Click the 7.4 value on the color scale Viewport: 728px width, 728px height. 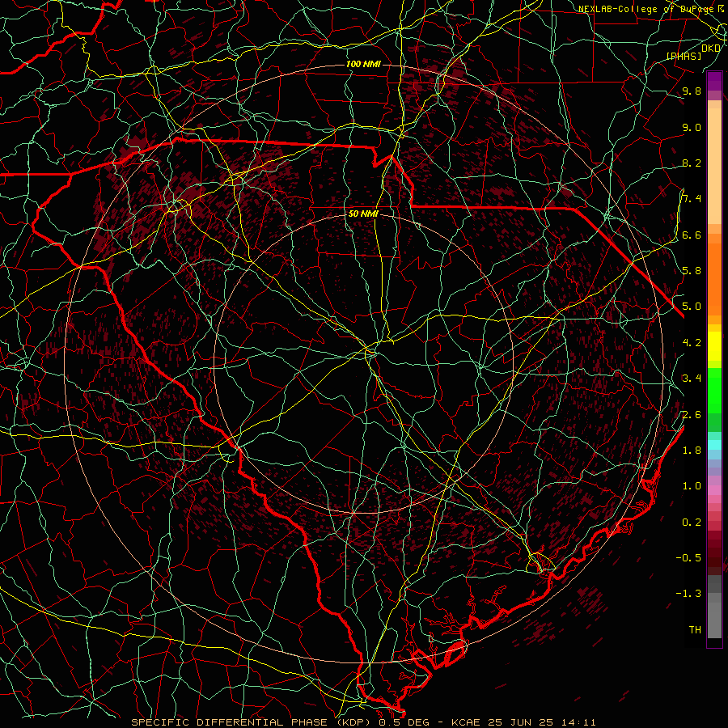(x=692, y=199)
